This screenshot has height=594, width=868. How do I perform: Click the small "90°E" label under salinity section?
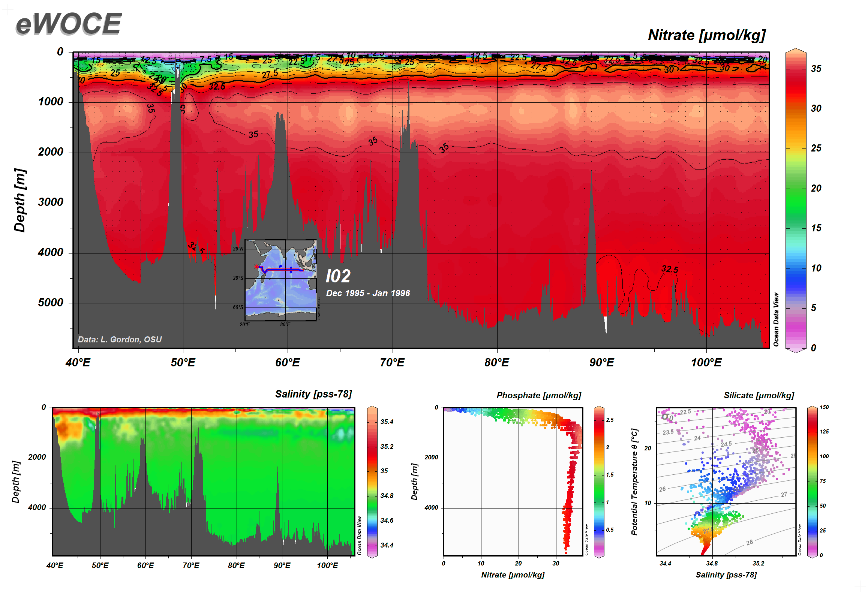282,565
